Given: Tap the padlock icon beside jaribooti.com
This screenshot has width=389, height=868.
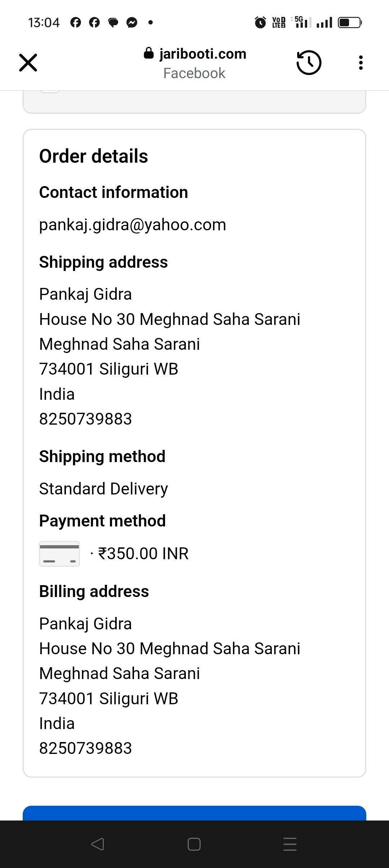Looking at the screenshot, I should click(148, 54).
